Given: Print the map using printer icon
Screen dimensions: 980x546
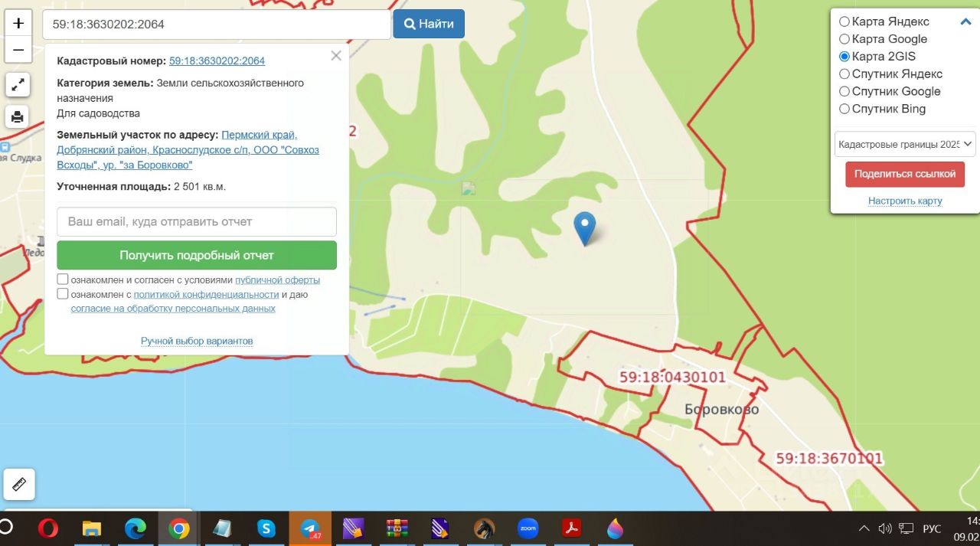Looking at the screenshot, I should point(18,117).
